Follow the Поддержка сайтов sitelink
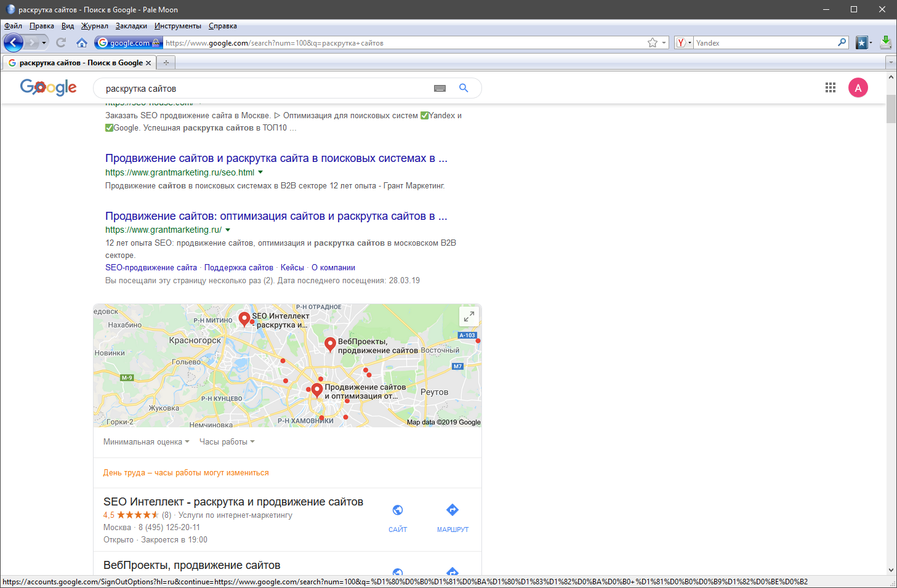 tap(239, 268)
